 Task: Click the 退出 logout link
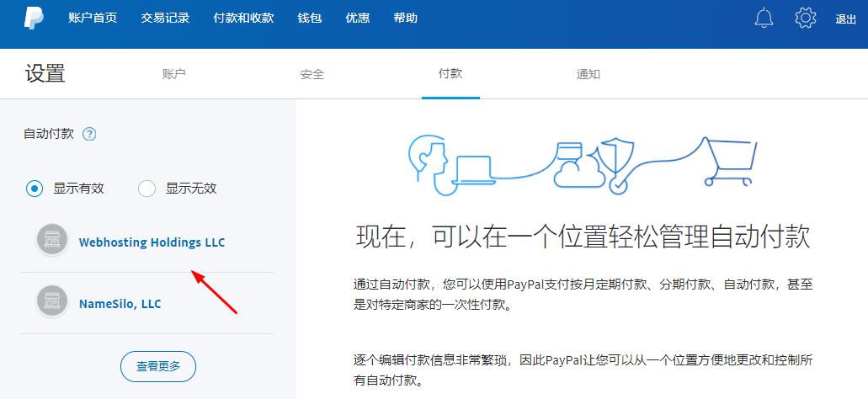point(846,19)
